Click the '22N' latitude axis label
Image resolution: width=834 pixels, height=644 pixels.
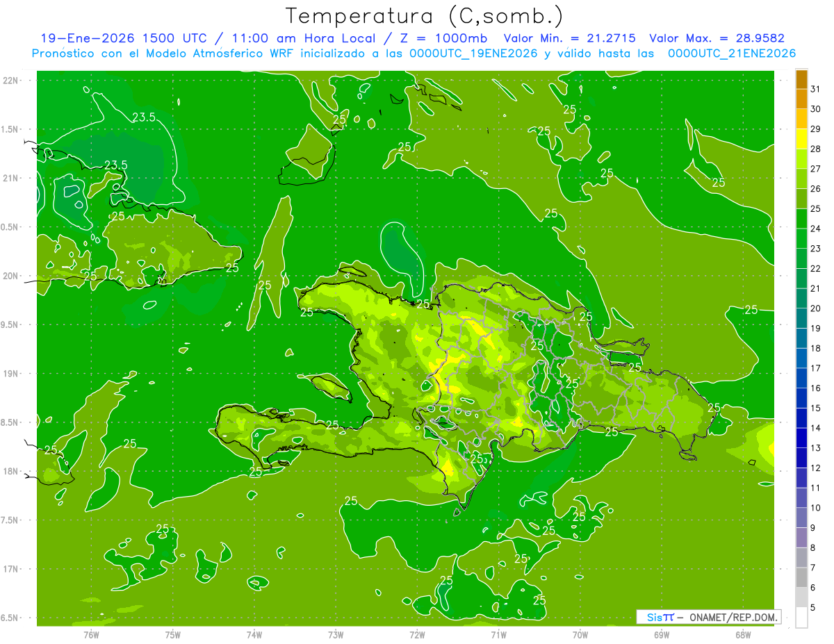(12, 81)
